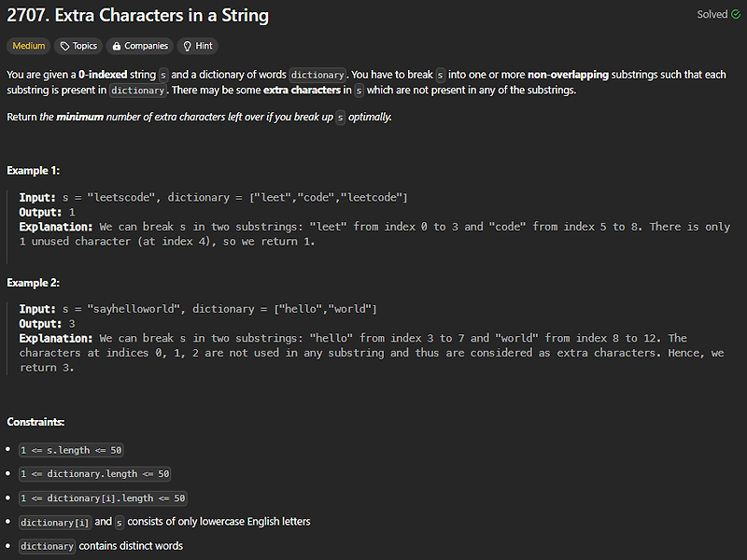Click the green Solved checkmark icon

pyautogui.click(x=735, y=14)
